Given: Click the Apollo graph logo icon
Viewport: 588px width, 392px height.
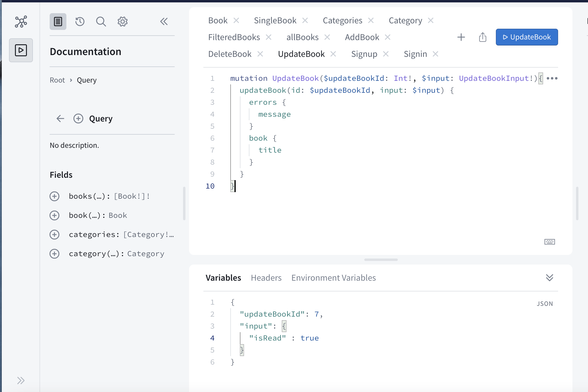Looking at the screenshot, I should (x=21, y=22).
